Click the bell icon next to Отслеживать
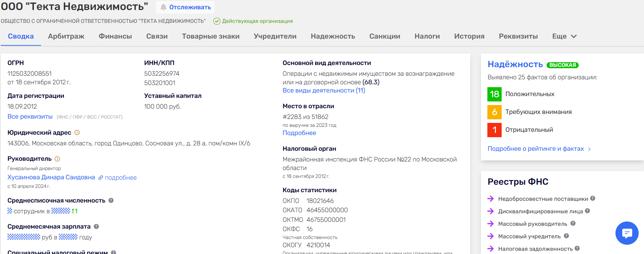 163,7
